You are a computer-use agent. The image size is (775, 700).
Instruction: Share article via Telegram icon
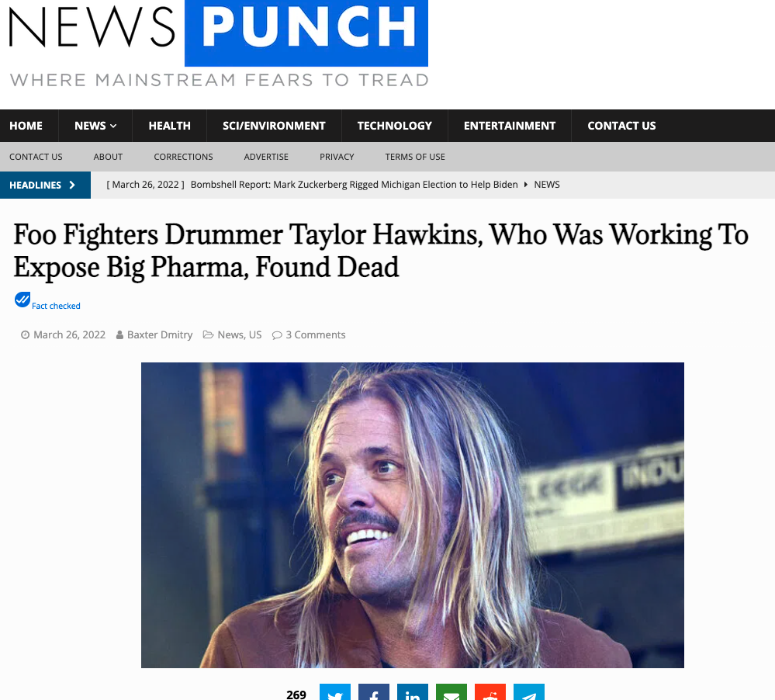click(x=529, y=691)
